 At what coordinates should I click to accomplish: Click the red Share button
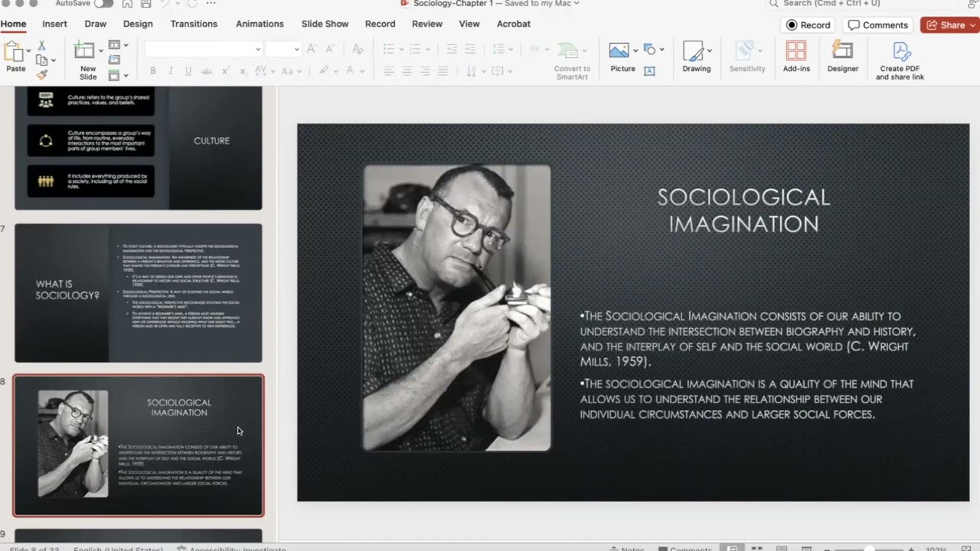950,25
